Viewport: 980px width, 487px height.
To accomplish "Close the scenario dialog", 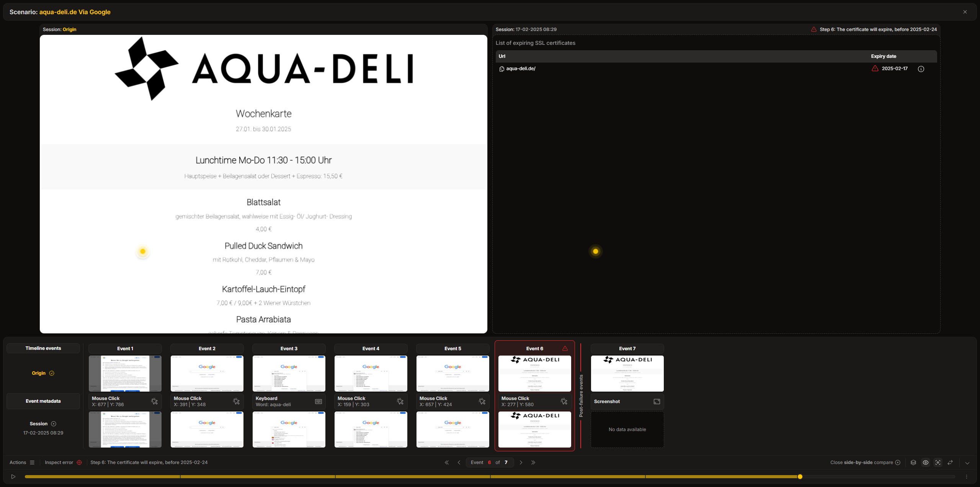I will 965,12.
